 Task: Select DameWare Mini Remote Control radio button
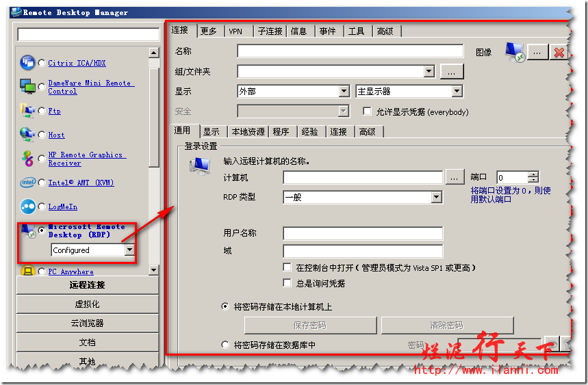(42, 87)
